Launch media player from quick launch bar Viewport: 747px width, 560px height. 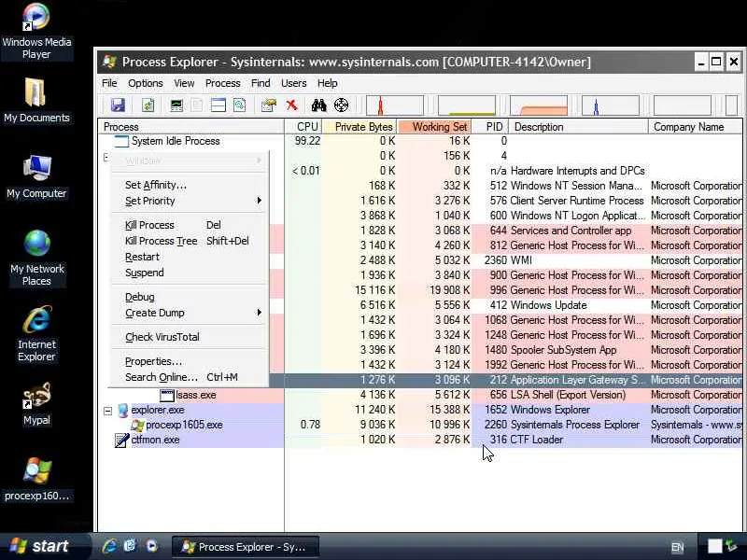(151, 546)
